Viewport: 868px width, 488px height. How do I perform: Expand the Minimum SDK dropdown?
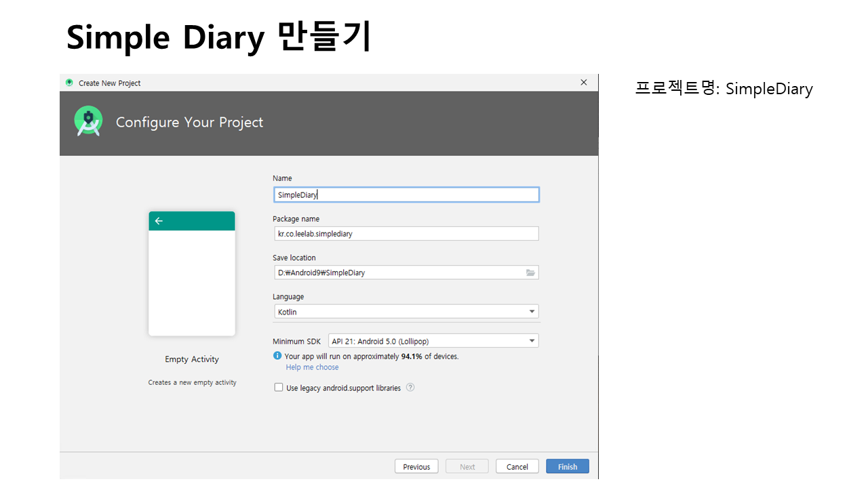[x=433, y=341]
